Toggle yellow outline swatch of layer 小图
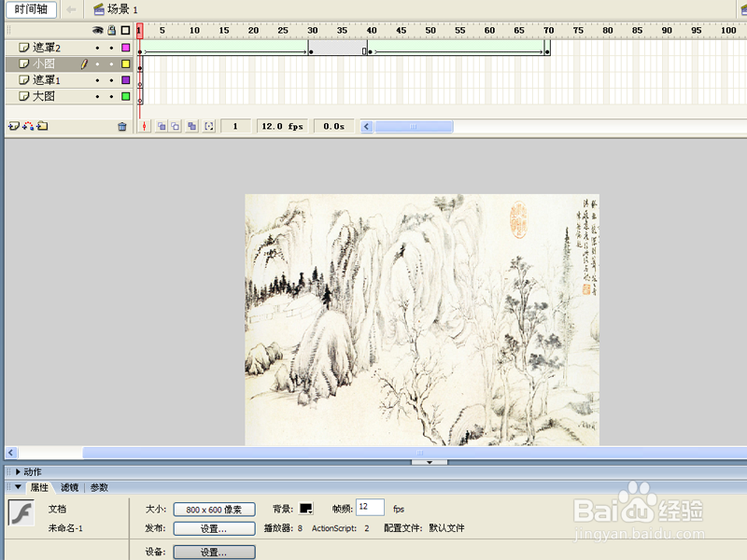 point(126,63)
